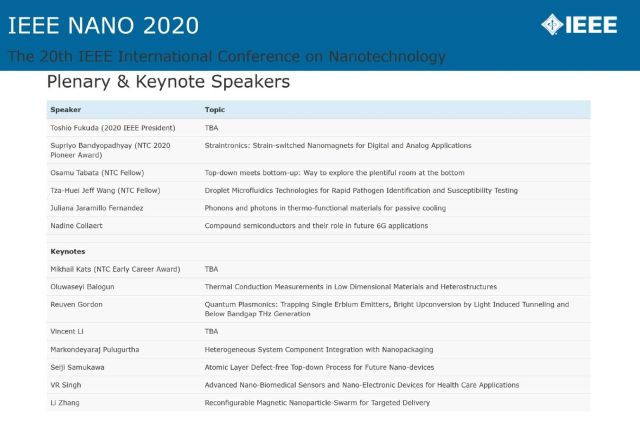This screenshot has height=428, width=640.
Task: Select the Li Zhang speaker cell
Action: tap(65, 403)
